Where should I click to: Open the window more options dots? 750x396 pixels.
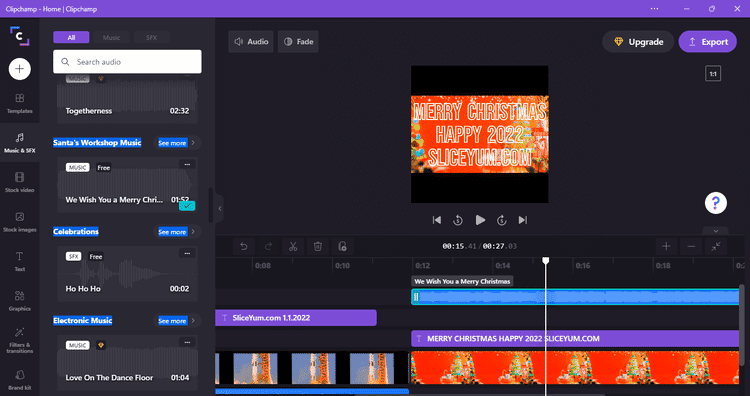[654, 9]
